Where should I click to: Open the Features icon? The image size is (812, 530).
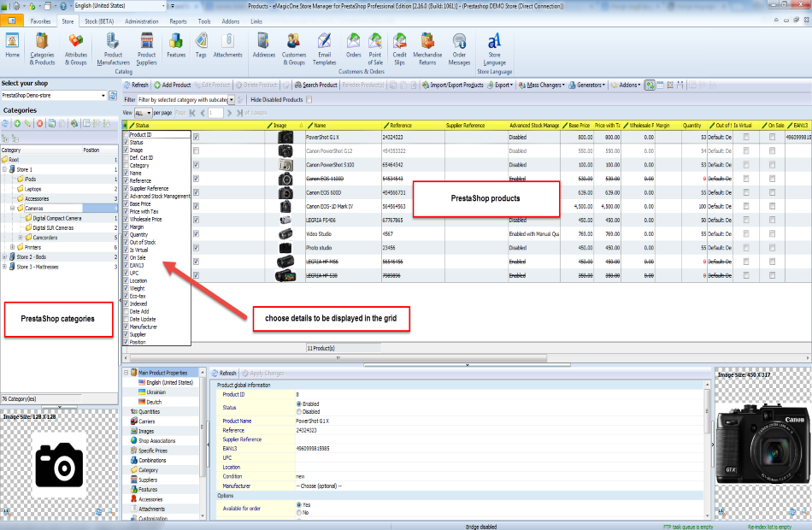coord(176,45)
